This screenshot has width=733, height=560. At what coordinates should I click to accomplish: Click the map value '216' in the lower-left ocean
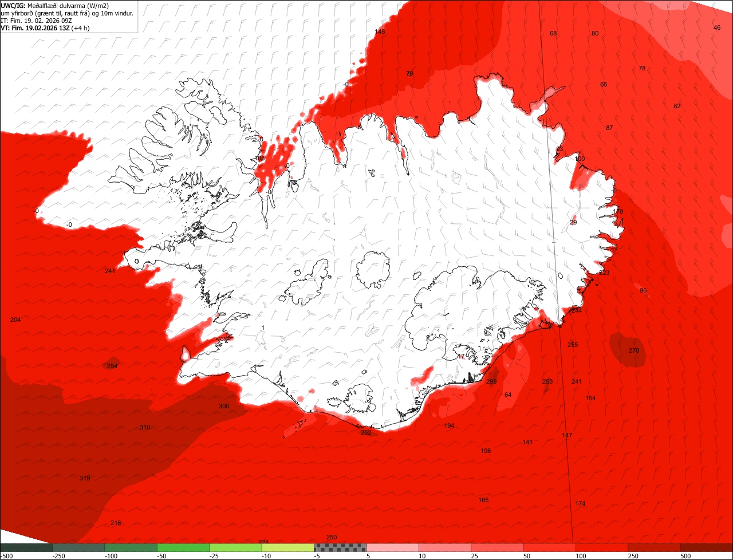[116, 523]
